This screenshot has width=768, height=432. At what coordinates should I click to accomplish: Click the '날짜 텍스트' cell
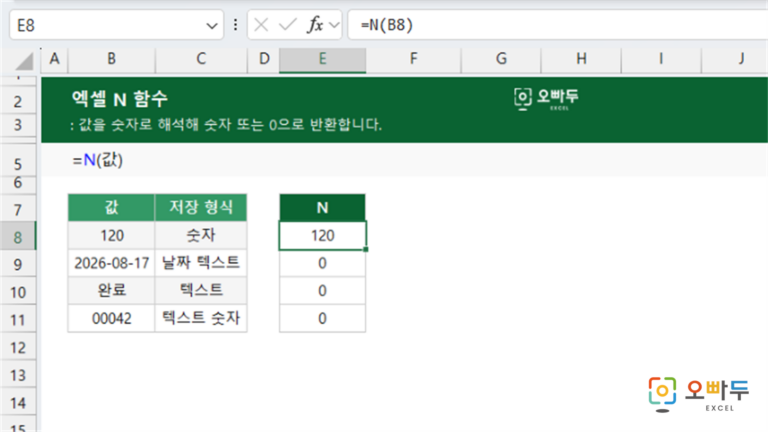(x=201, y=263)
